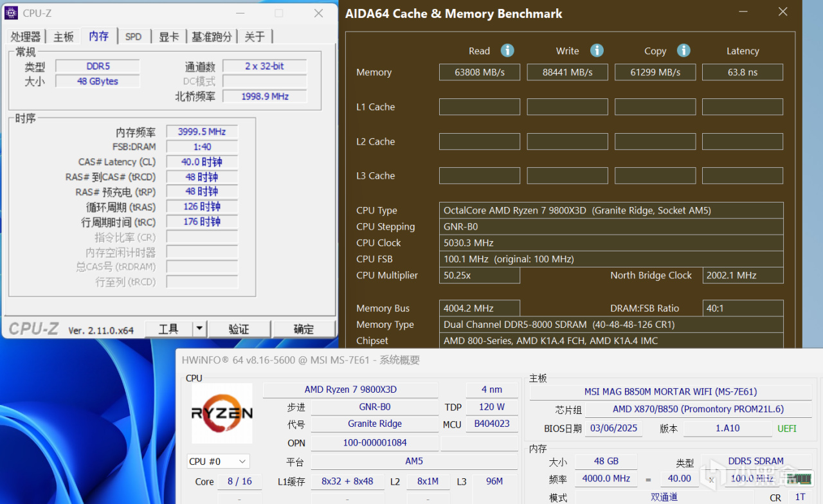
Task: Select the tRAS value 126 时钟
Action: pos(202,207)
